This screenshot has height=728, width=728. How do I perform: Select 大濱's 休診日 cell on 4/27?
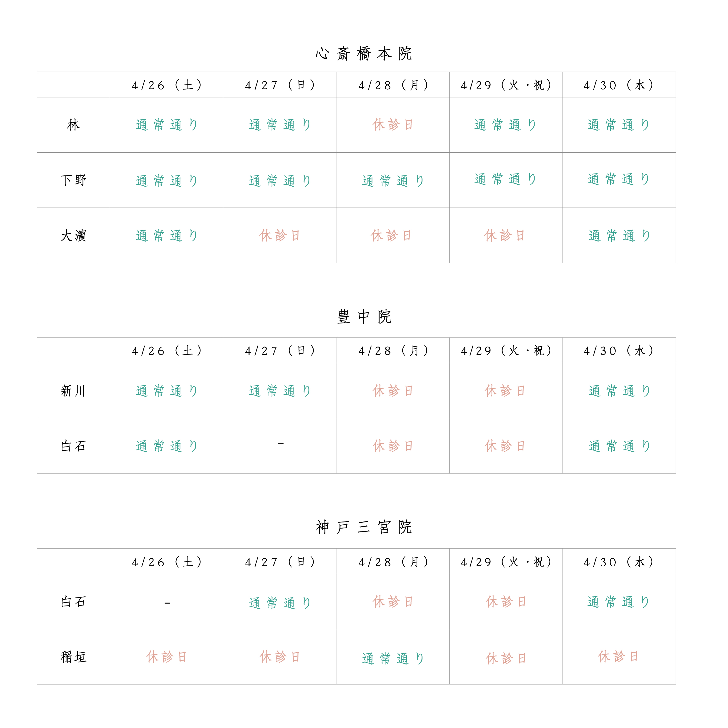point(280,235)
